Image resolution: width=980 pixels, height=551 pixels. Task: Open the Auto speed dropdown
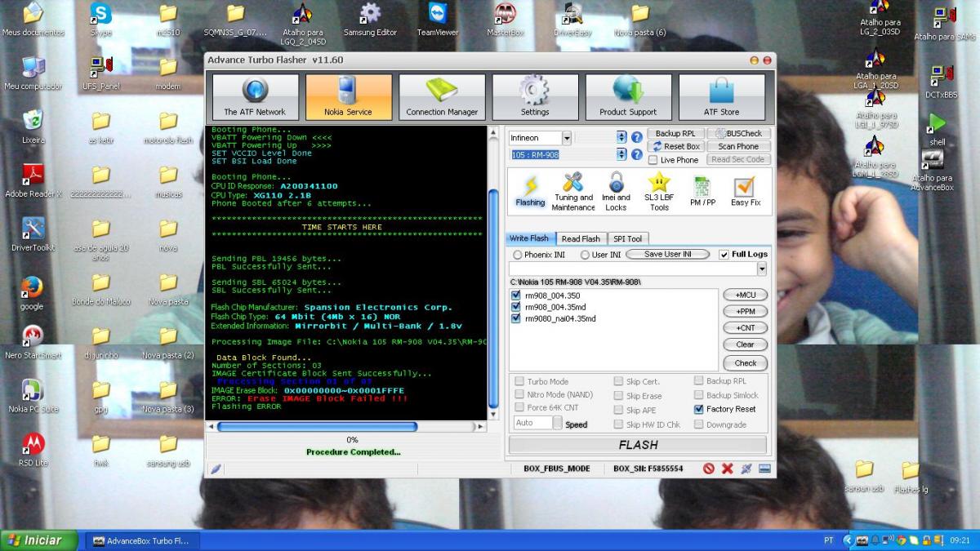click(557, 423)
